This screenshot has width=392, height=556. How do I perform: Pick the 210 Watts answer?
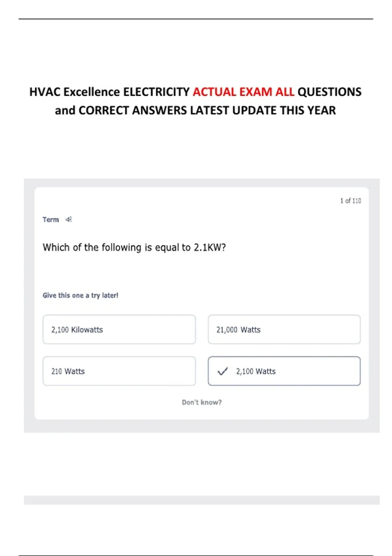click(x=119, y=371)
